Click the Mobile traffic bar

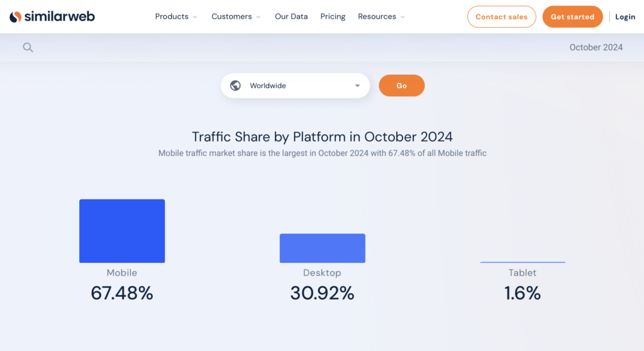tap(122, 231)
